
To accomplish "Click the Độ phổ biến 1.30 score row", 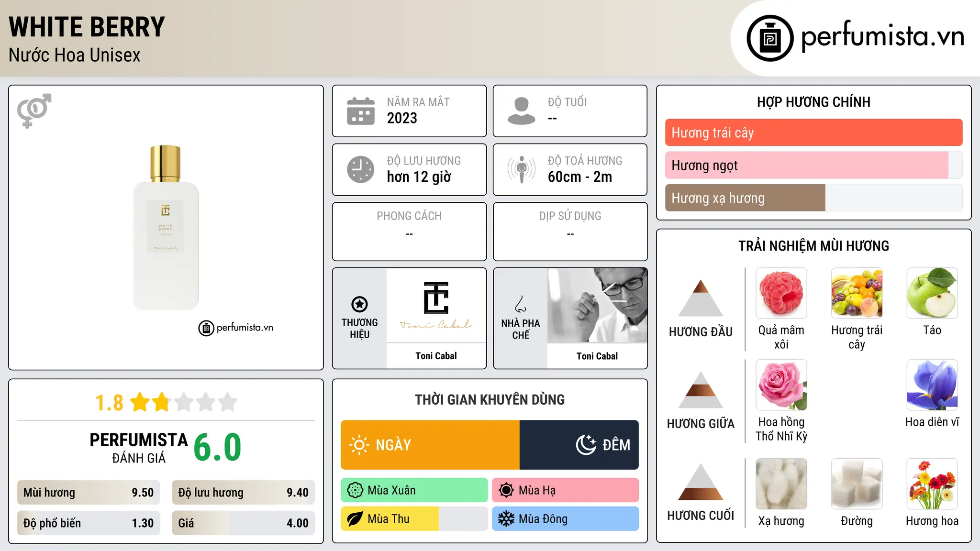I will (x=89, y=523).
